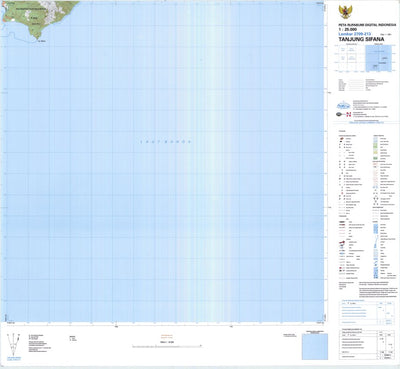This screenshot has height=369, width=400.
Task: Click the peninsula's southern cape tip
Action: pos(37,38)
